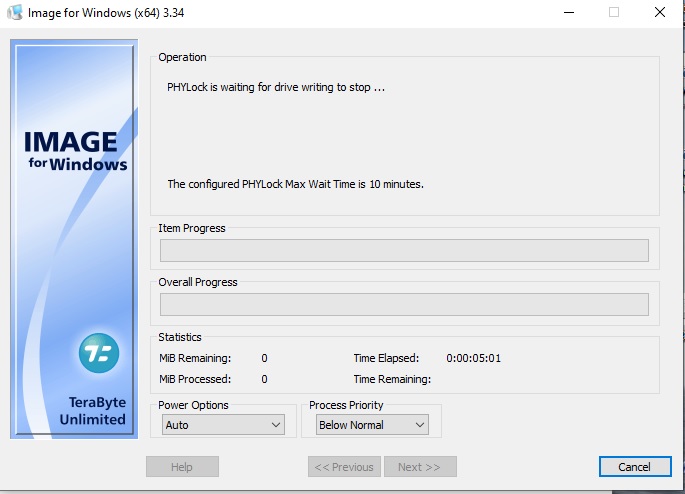Click the disabled Next button

pos(420,467)
